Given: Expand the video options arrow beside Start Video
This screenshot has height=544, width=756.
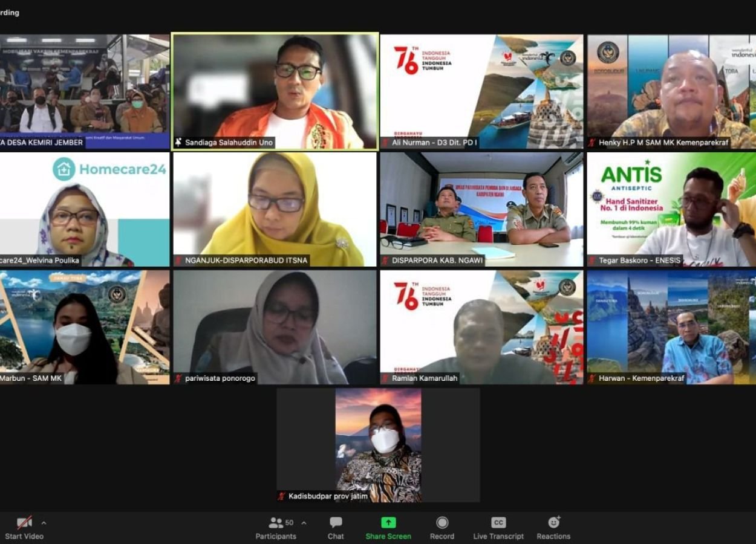Looking at the screenshot, I should [x=44, y=523].
